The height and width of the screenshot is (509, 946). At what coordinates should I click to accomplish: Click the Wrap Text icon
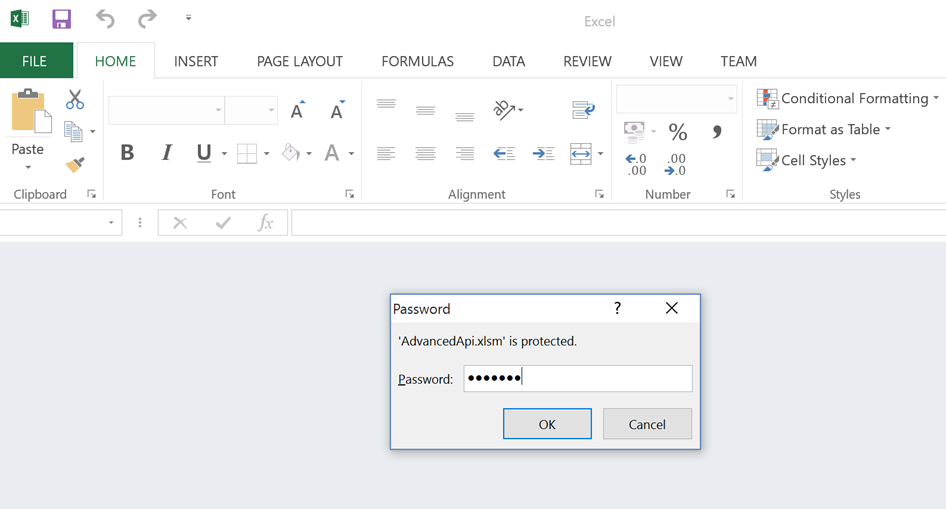pos(583,110)
